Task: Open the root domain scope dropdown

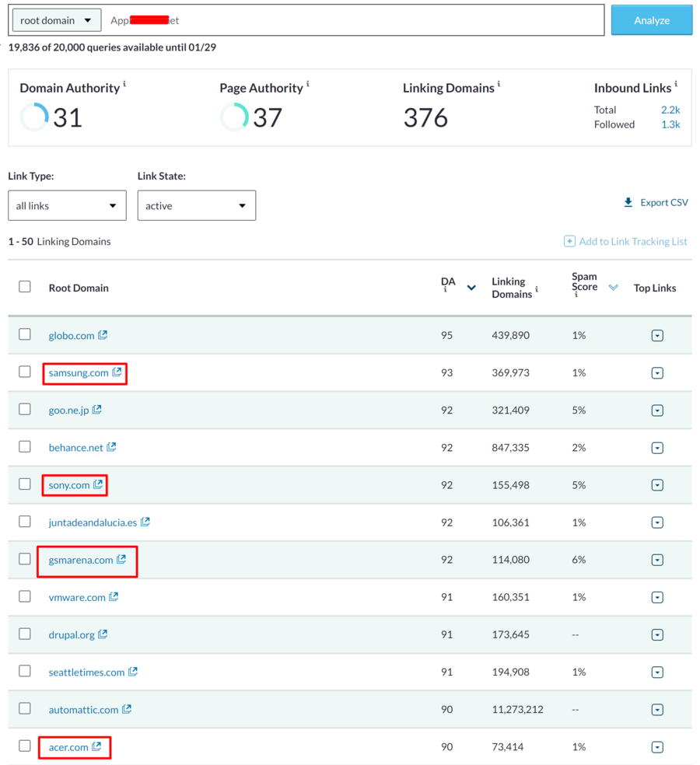Action: tap(57, 20)
